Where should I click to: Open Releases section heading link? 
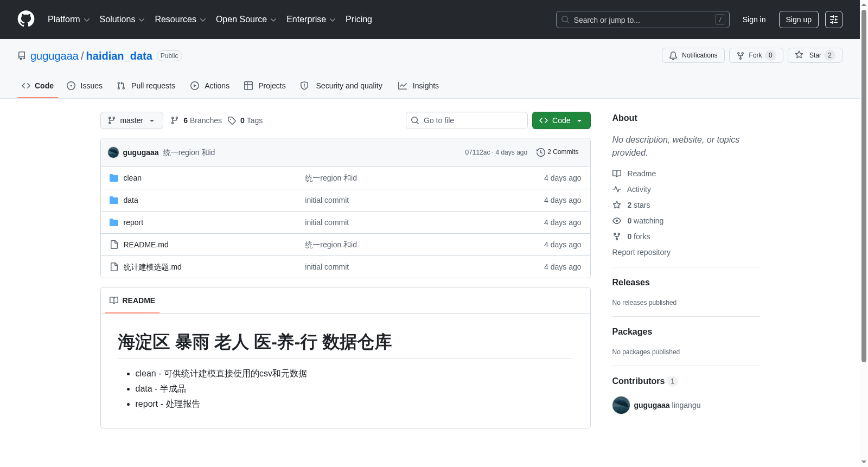(631, 283)
